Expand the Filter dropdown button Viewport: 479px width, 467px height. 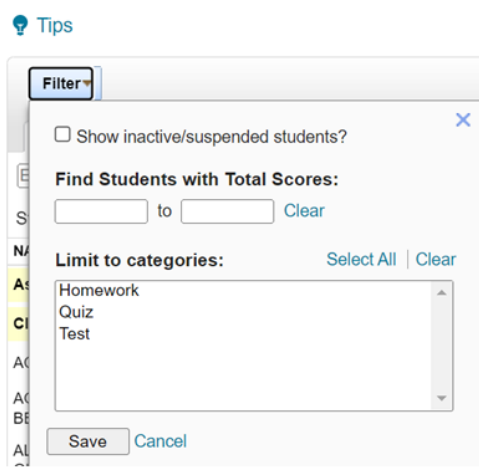coord(61,84)
